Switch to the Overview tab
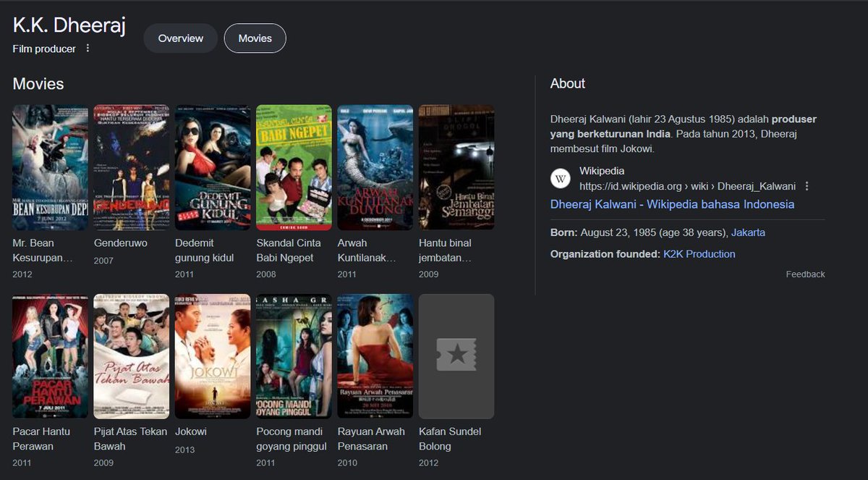Screen dimensions: 868x480 pos(181,38)
